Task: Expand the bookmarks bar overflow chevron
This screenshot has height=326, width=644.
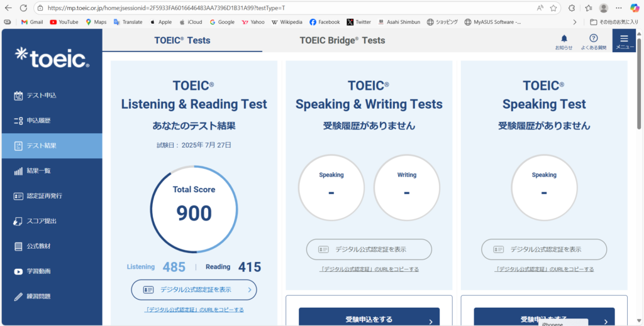Action: pos(574,21)
